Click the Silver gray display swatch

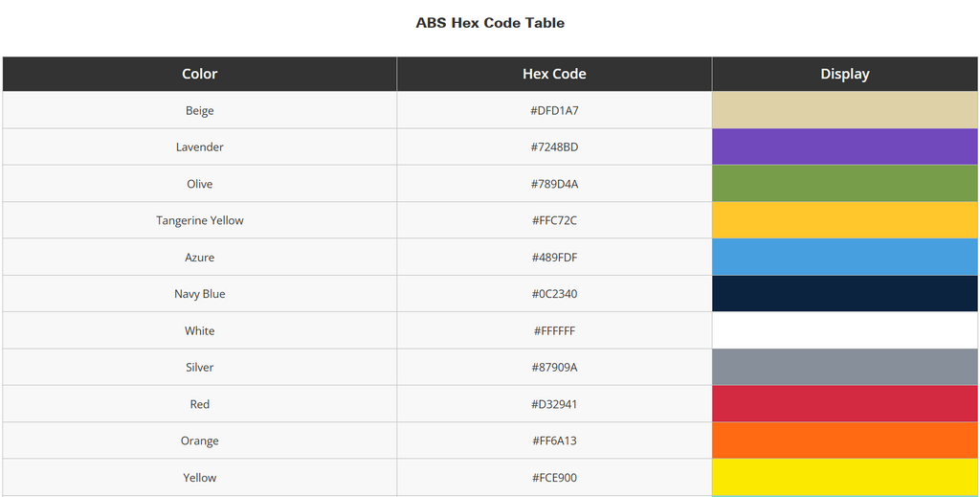(844, 367)
